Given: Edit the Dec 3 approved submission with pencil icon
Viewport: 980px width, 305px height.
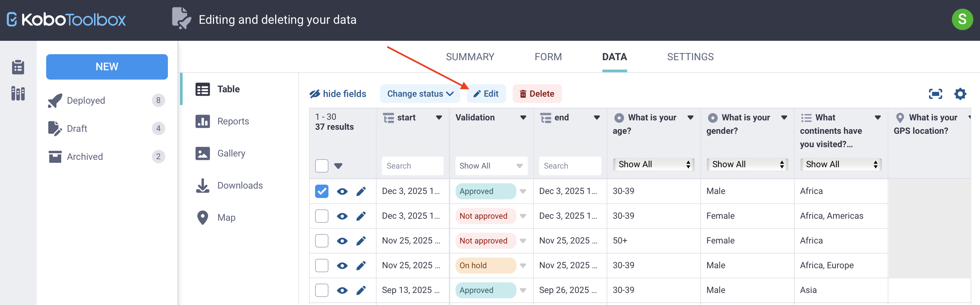Looking at the screenshot, I should [x=361, y=191].
